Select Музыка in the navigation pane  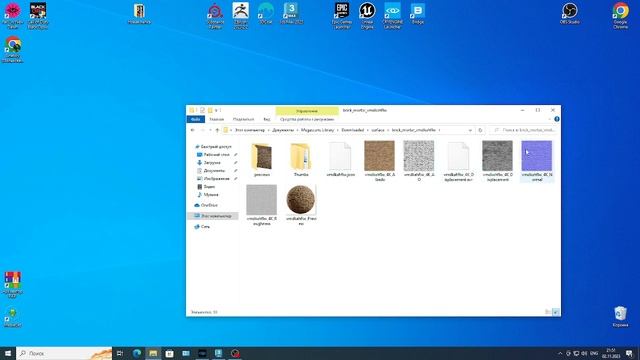pyautogui.click(x=211, y=195)
